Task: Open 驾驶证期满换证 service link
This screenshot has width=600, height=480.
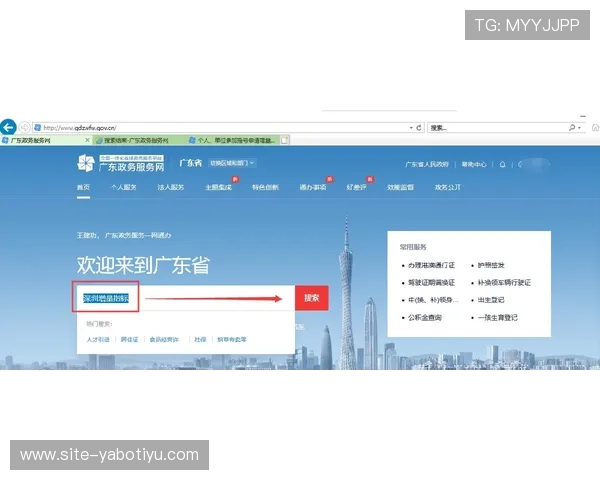Action: pos(431,283)
